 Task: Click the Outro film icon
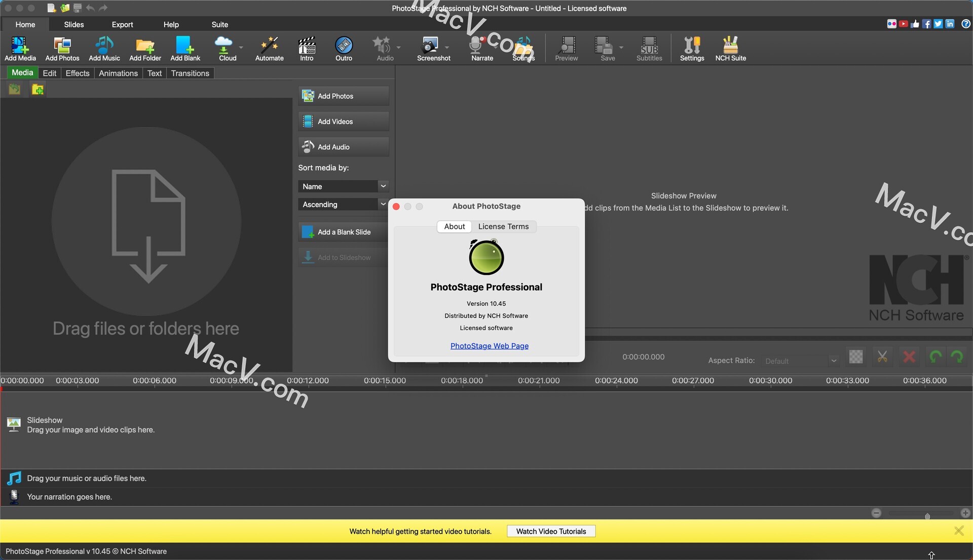coord(344,49)
